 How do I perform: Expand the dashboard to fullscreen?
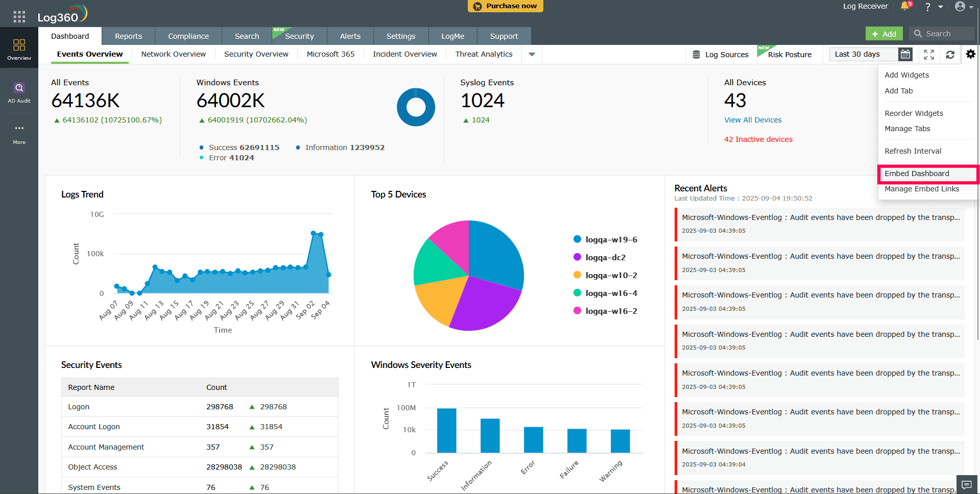pyautogui.click(x=929, y=54)
